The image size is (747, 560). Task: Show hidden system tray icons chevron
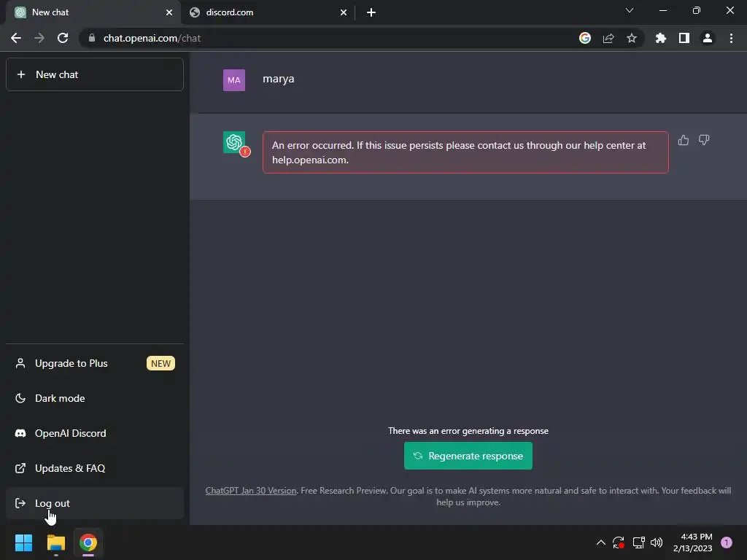point(601,542)
